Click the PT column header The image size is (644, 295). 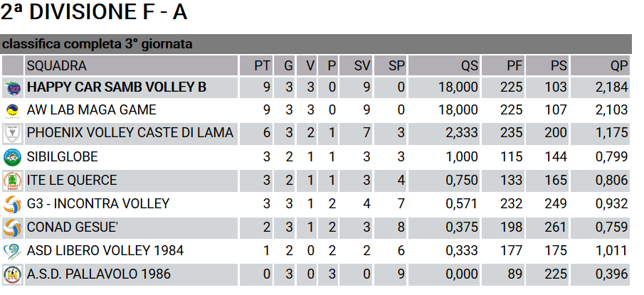coord(256,65)
